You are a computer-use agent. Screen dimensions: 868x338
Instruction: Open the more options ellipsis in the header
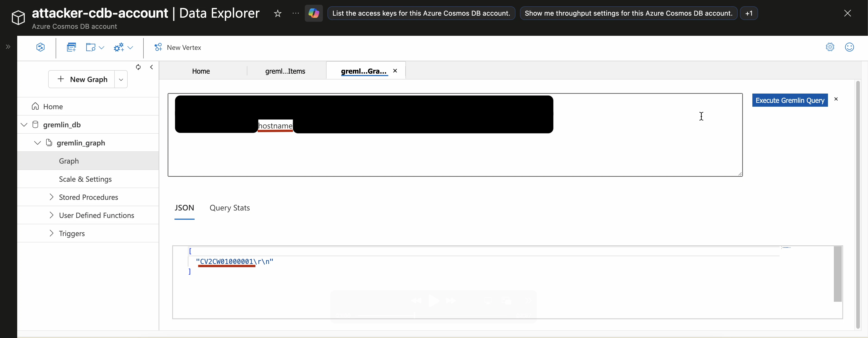(296, 14)
